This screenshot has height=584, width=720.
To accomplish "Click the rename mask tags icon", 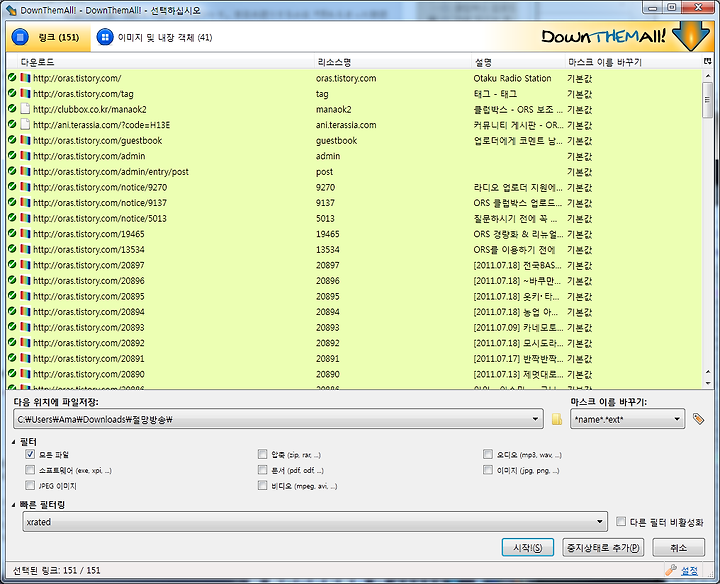I will point(698,418).
